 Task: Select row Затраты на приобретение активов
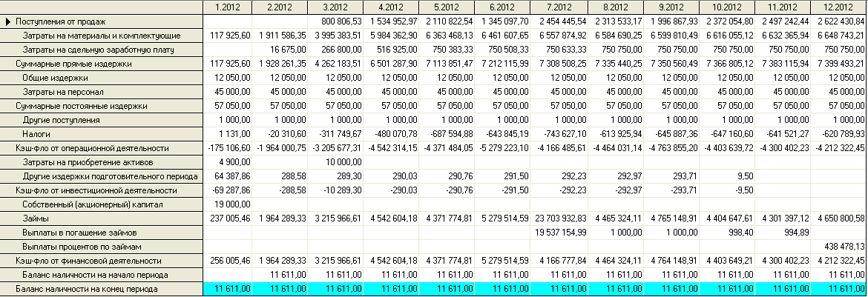point(102,163)
